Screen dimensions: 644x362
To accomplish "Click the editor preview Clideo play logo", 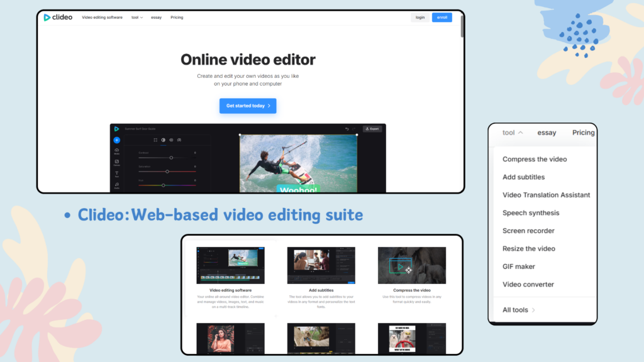I will pyautogui.click(x=116, y=129).
